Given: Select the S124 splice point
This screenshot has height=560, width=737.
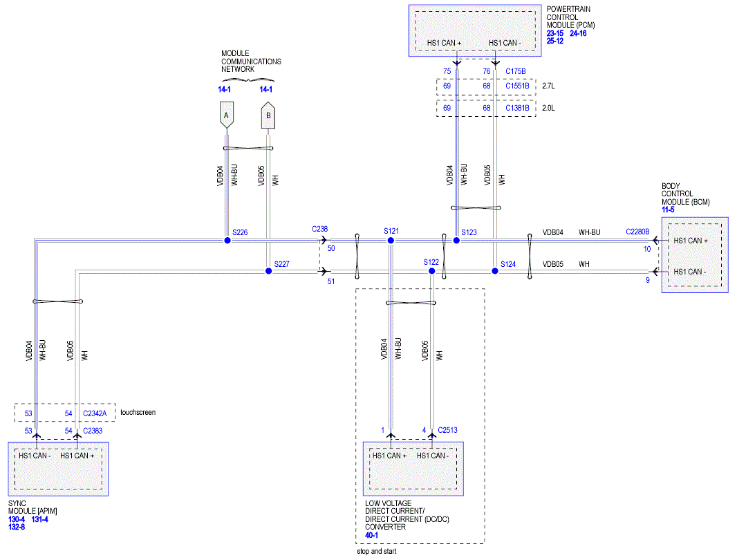Looking at the screenshot, I should (x=495, y=271).
